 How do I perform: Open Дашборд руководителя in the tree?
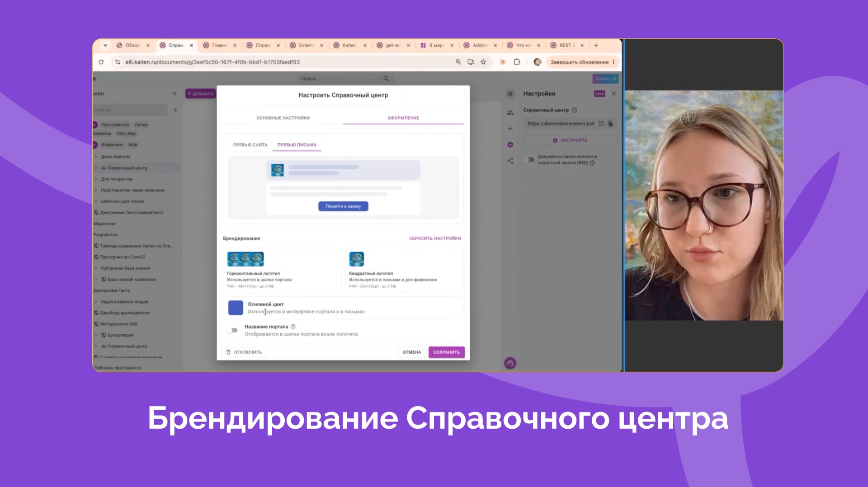125,313
